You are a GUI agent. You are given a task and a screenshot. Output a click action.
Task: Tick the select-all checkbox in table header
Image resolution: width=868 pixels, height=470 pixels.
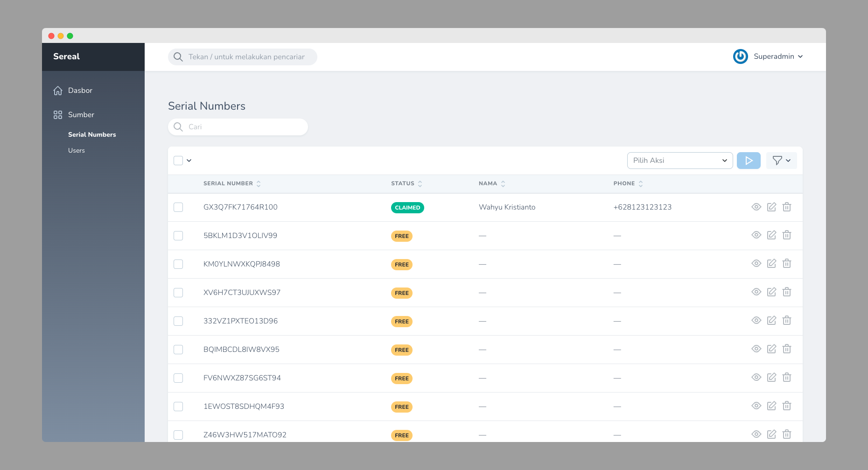[x=178, y=161]
